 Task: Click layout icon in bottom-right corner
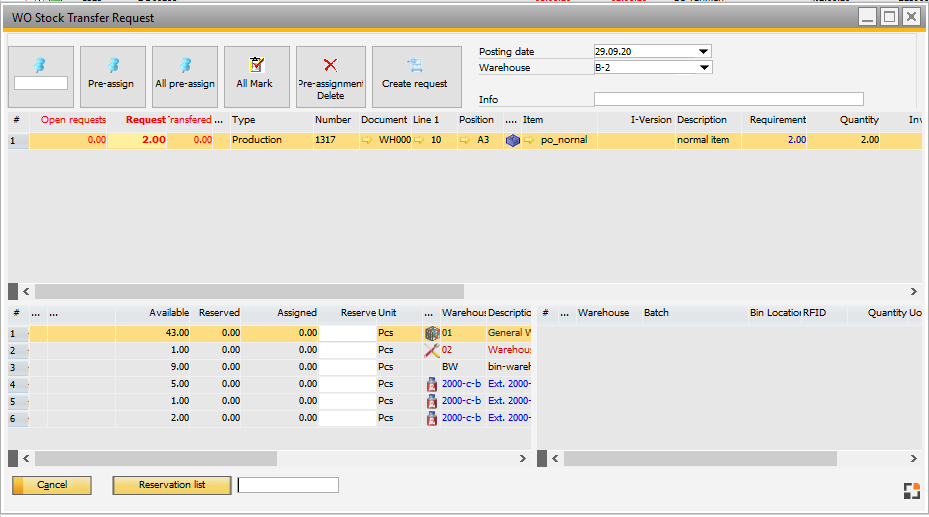click(x=911, y=490)
